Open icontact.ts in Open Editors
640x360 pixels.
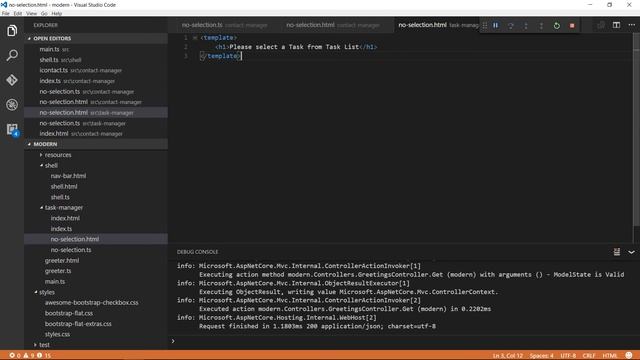coord(96,70)
